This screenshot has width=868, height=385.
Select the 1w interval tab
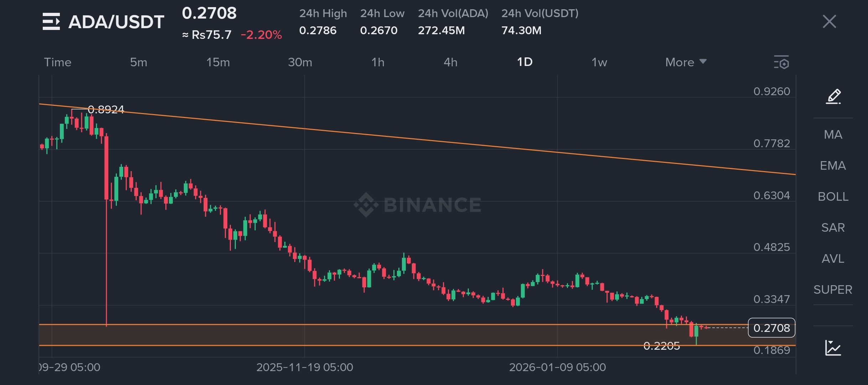[x=599, y=62]
